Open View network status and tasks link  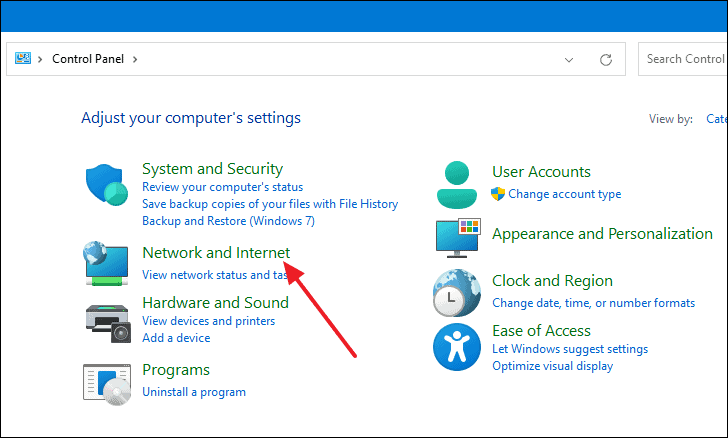[214, 275]
